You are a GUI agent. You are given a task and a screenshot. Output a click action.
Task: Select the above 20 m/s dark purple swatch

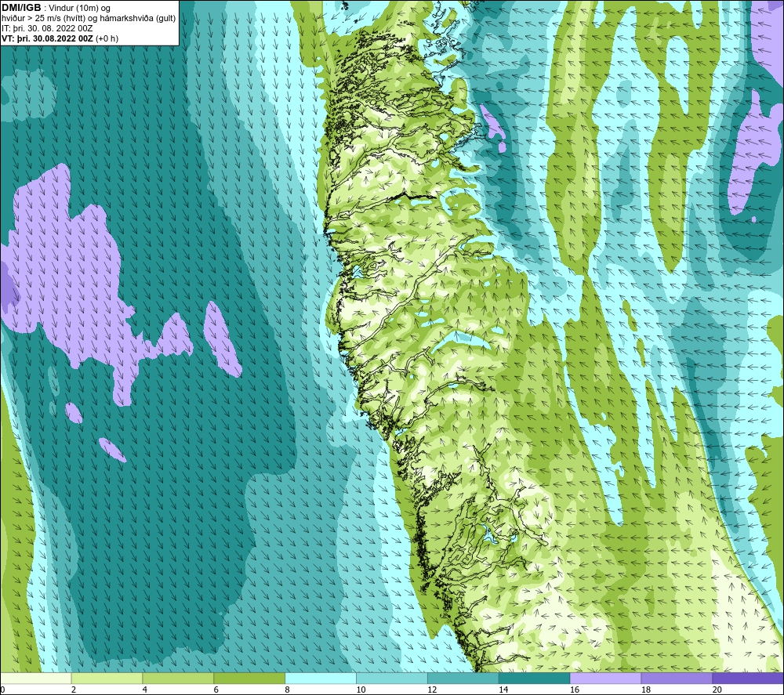(x=748, y=678)
